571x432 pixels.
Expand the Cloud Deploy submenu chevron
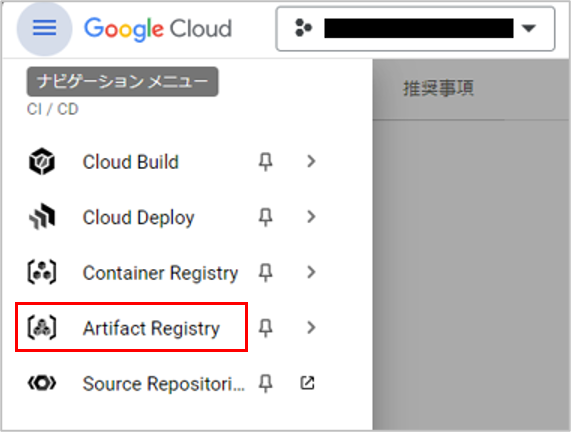pos(311,217)
